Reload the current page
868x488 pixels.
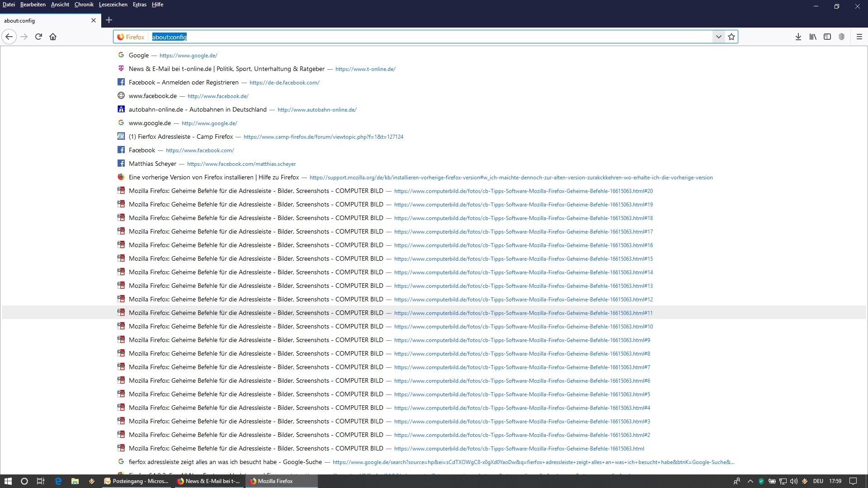(38, 37)
